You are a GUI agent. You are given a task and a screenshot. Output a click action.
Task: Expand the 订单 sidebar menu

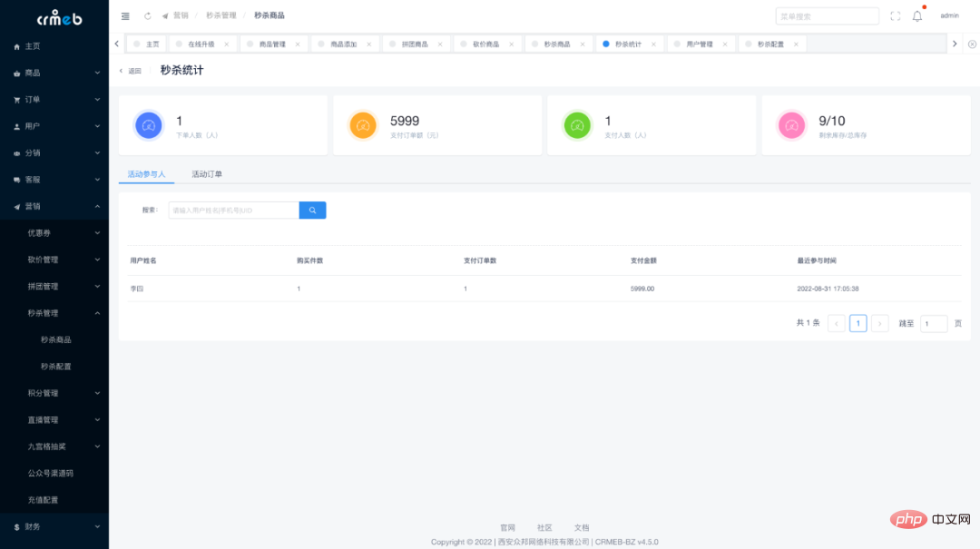pos(54,100)
